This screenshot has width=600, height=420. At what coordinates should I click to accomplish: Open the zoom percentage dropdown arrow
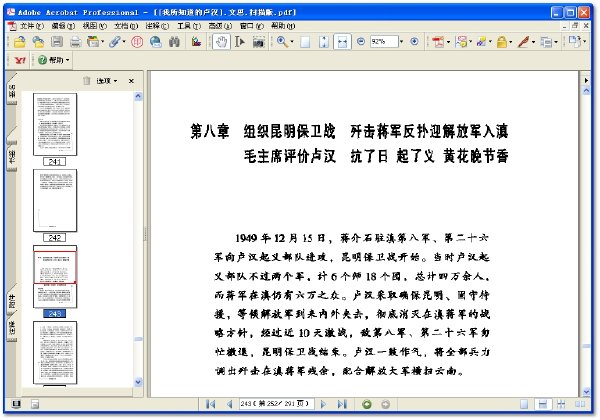tap(401, 41)
